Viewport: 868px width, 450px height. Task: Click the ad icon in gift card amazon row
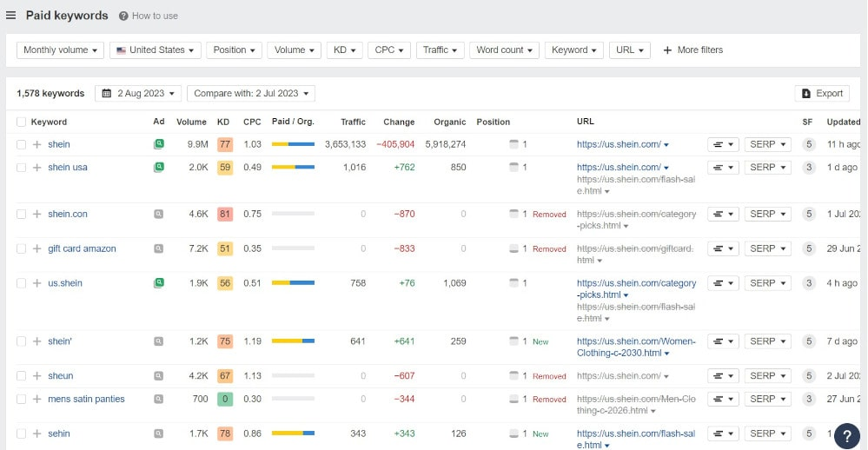click(x=159, y=248)
